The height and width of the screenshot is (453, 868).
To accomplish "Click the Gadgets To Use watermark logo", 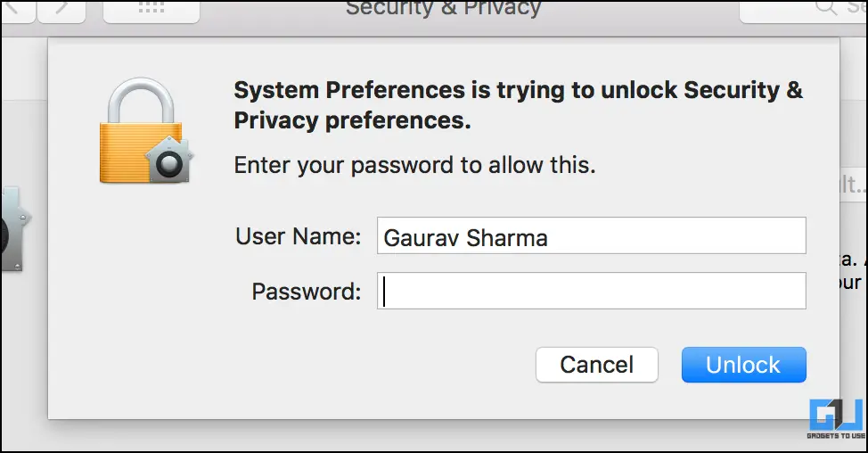I will 836,415.
